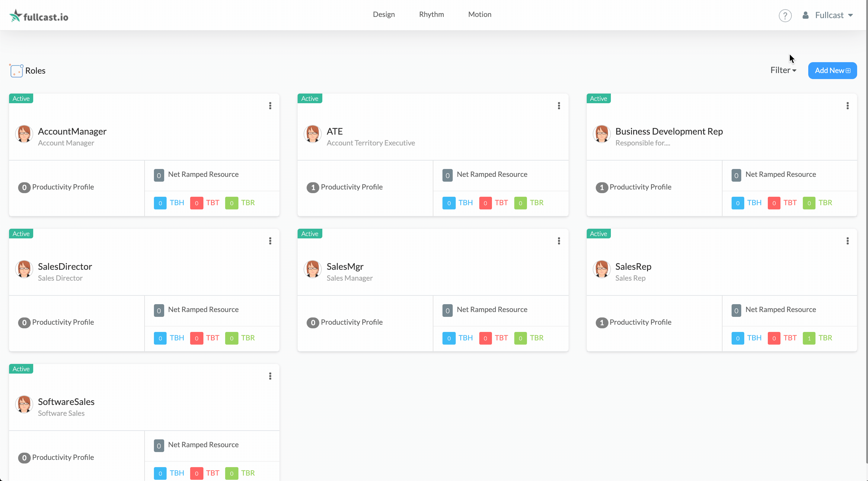Open ATE card kebab menu
The width and height of the screenshot is (868, 481).
(559, 106)
